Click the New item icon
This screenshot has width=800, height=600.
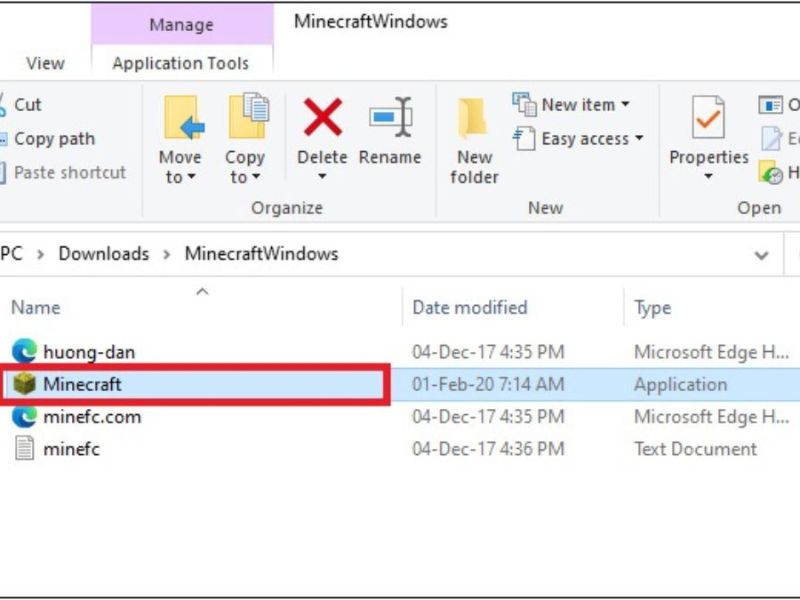point(524,105)
